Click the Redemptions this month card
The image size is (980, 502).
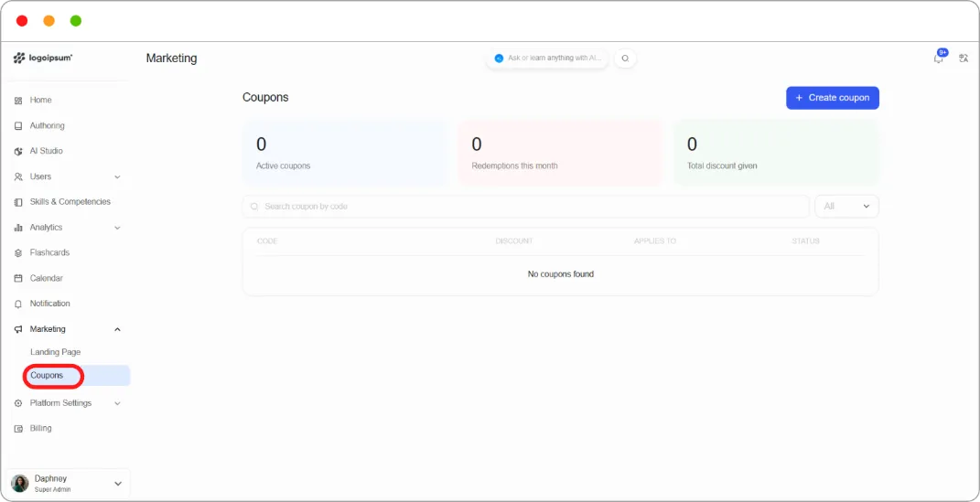pos(561,153)
